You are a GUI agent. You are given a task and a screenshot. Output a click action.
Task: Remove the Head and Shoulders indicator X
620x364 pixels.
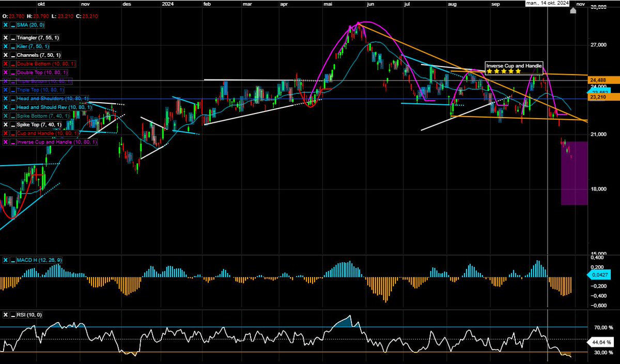6,99
